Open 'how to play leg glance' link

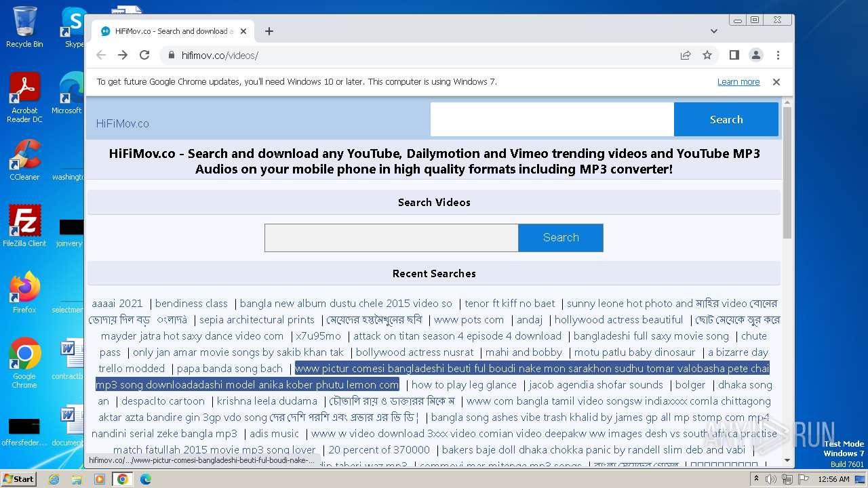(464, 385)
